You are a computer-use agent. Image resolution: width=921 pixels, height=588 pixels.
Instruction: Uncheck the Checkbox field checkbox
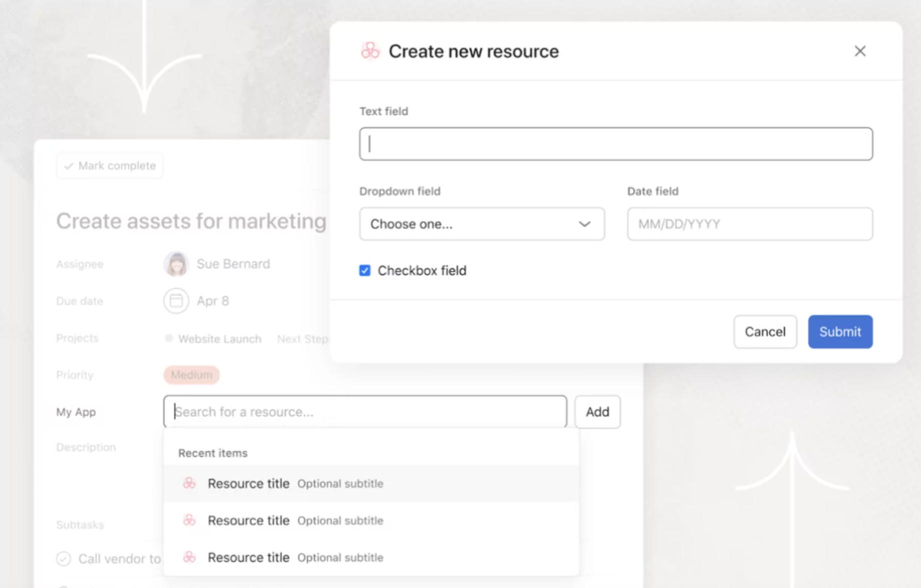coord(365,270)
